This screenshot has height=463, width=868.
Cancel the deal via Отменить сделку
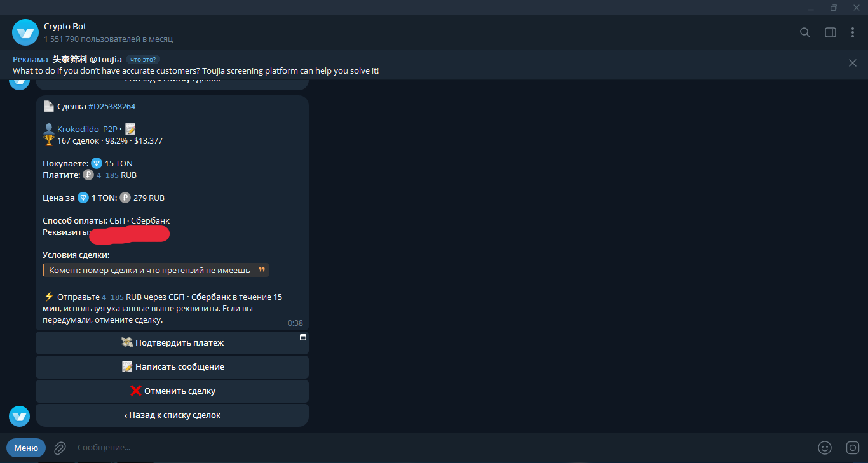[172, 391]
